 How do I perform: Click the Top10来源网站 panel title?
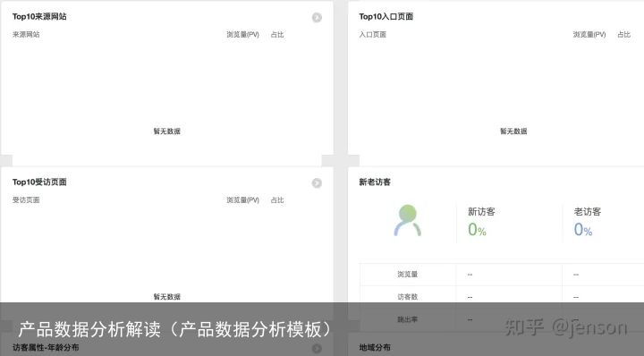pyautogui.click(x=39, y=16)
